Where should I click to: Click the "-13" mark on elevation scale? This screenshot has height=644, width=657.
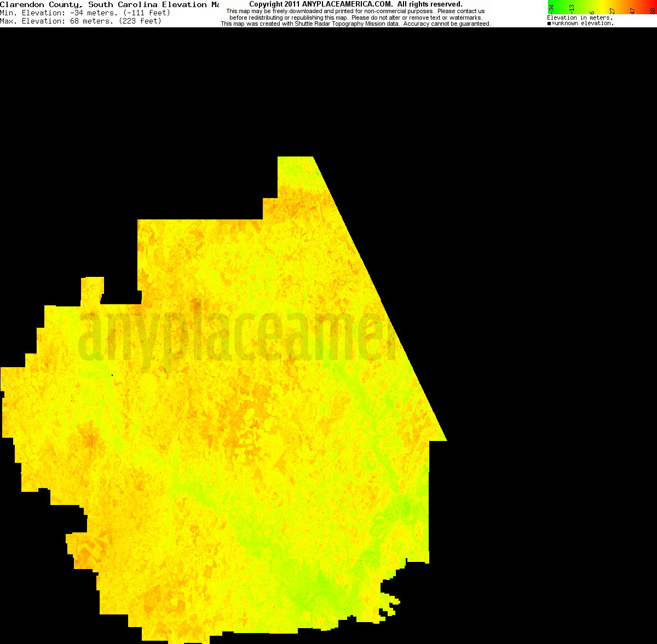571,8
